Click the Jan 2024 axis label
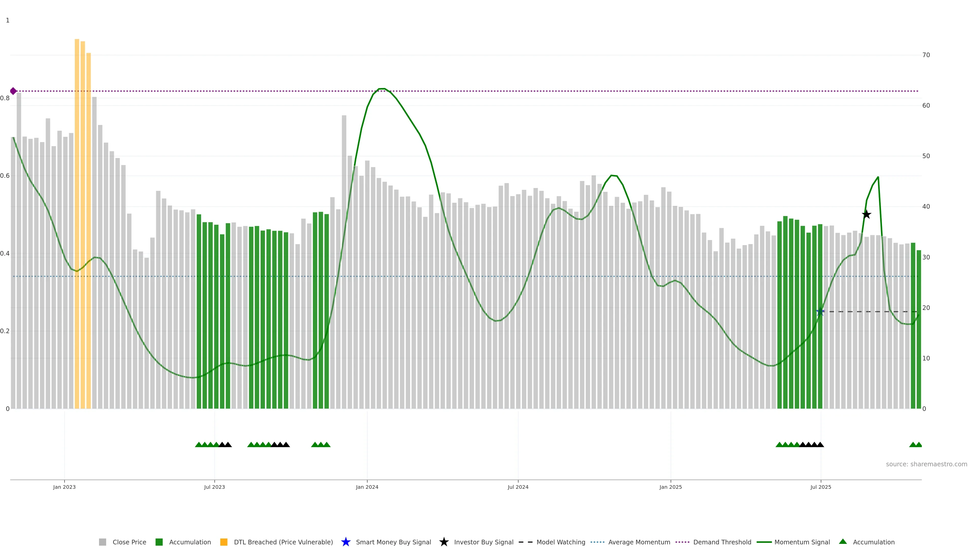The image size is (980, 551). click(x=367, y=487)
